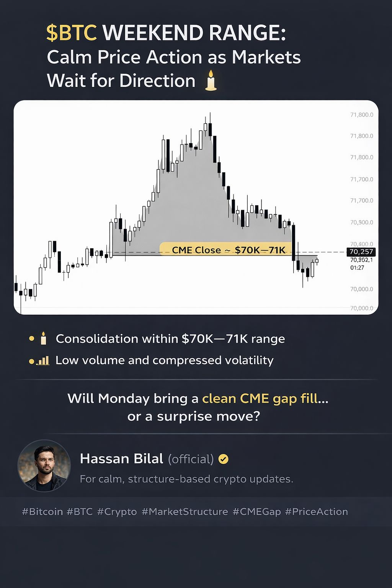392x588 pixels.
Task: Open Hassan Bilal's profile photo
Action: tap(44, 465)
